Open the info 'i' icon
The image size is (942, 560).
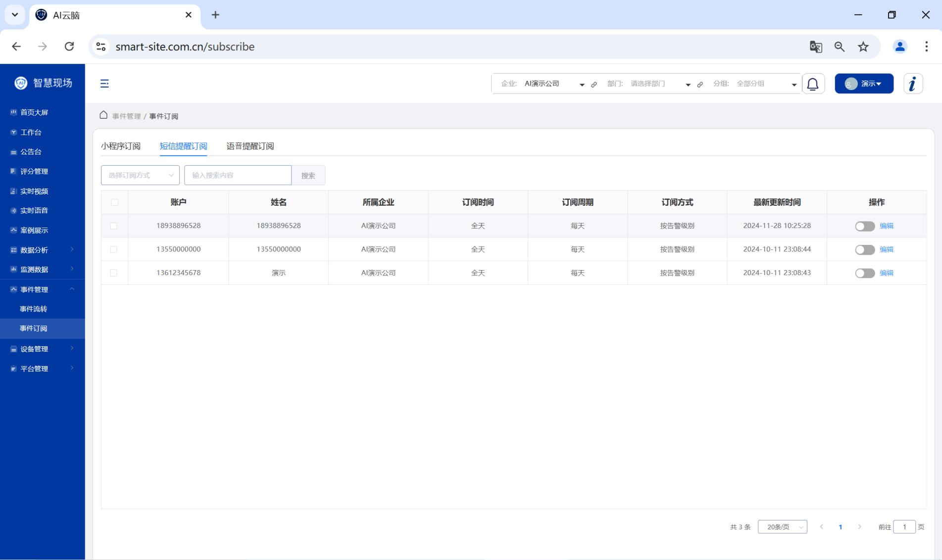[x=913, y=84]
